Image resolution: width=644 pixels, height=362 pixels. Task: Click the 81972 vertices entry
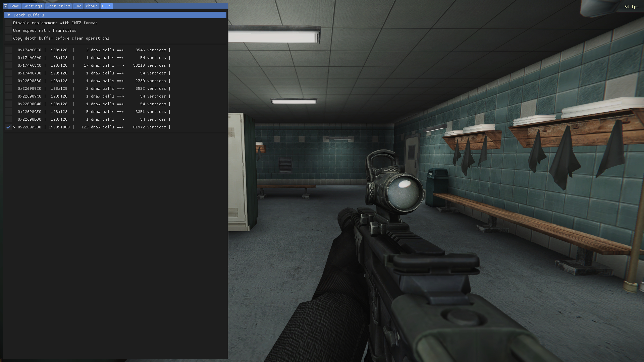coord(150,127)
